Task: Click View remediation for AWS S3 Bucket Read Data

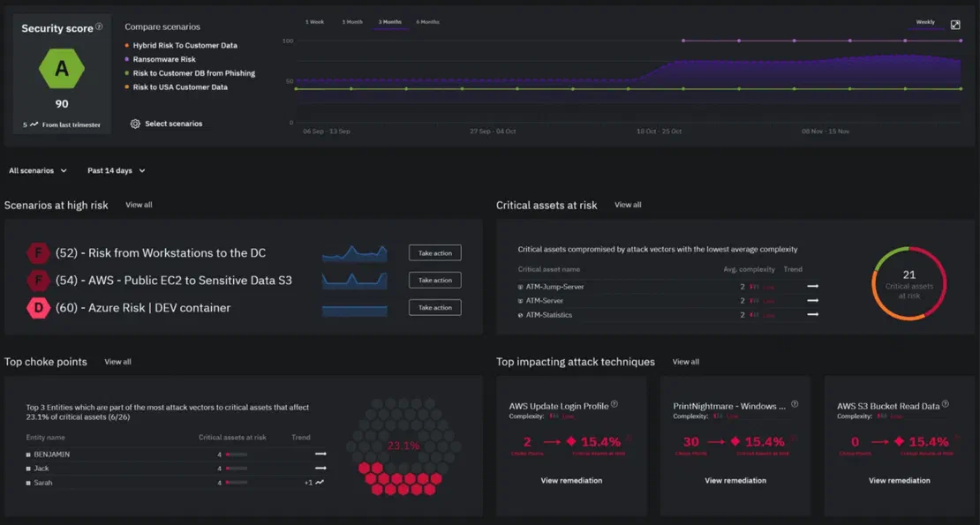Action: coord(900,481)
